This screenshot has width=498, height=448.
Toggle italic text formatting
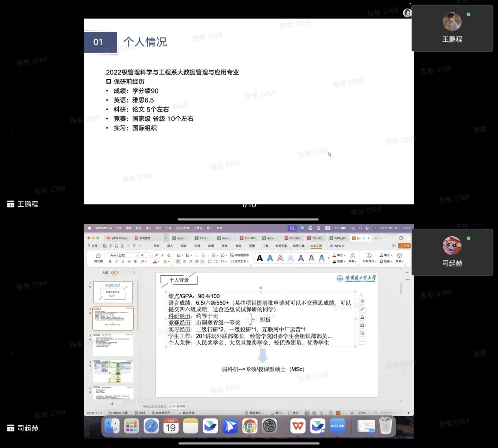(116, 262)
